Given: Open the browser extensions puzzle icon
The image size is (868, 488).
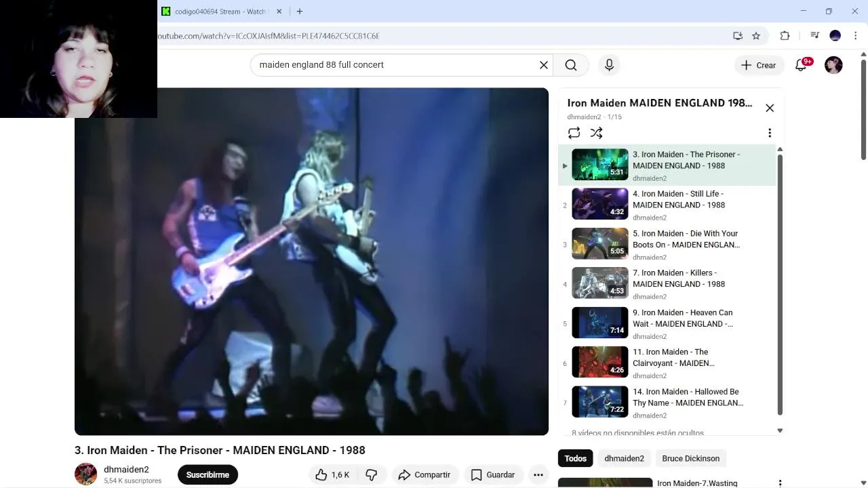Looking at the screenshot, I should coord(785,36).
